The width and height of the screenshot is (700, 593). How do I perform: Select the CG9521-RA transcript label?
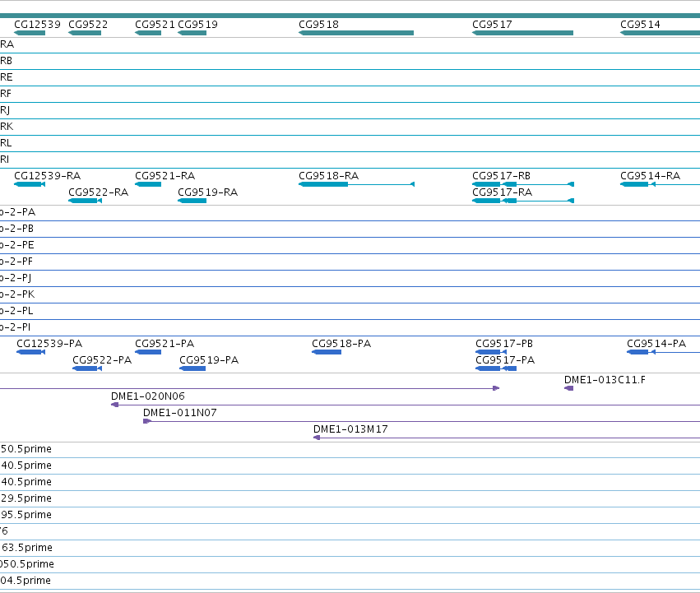click(165, 176)
